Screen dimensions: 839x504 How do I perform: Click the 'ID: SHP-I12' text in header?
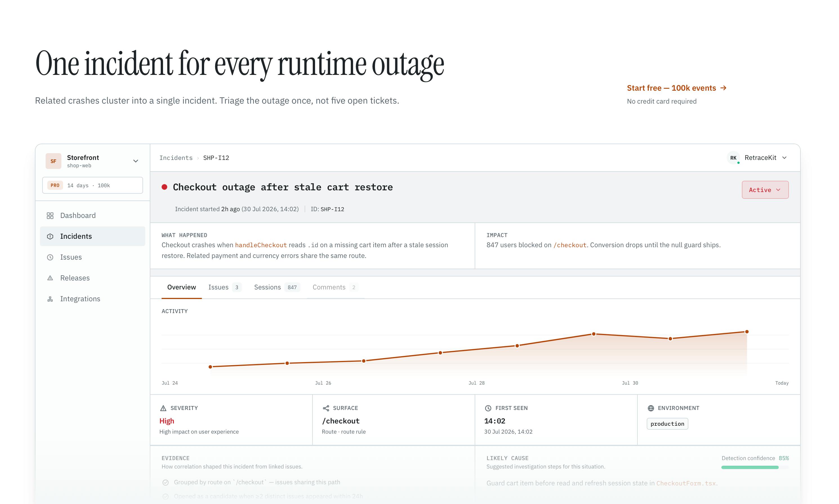(x=327, y=209)
